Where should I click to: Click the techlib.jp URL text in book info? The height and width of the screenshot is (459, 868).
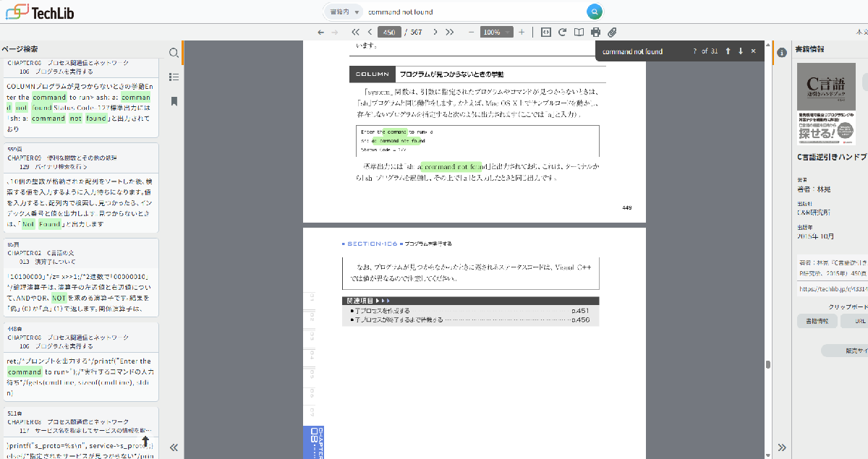(x=833, y=288)
